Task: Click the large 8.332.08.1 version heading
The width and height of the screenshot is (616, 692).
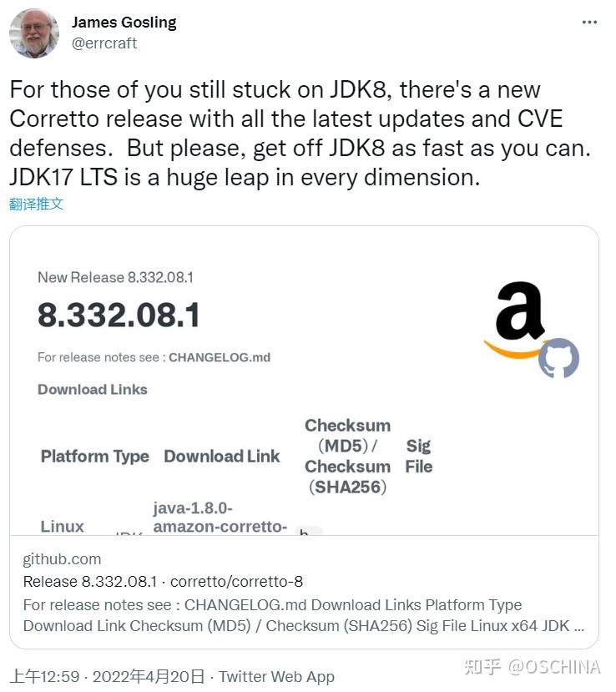Action: pos(119,316)
